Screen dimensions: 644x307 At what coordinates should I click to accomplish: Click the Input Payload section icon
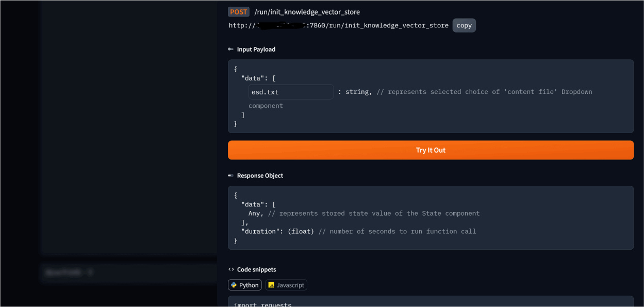[x=230, y=50]
